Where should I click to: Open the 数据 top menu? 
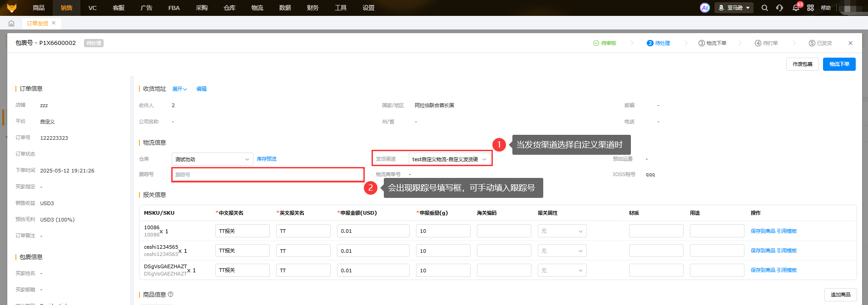285,8
